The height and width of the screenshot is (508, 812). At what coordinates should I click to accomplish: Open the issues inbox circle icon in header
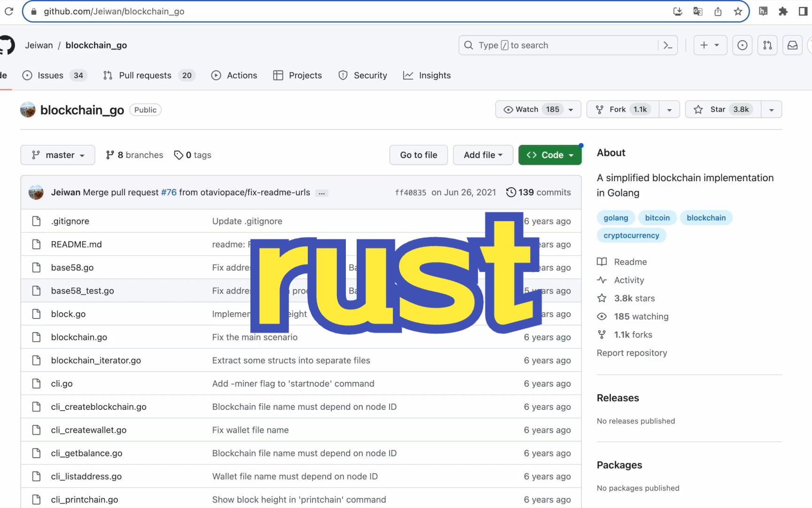point(742,45)
